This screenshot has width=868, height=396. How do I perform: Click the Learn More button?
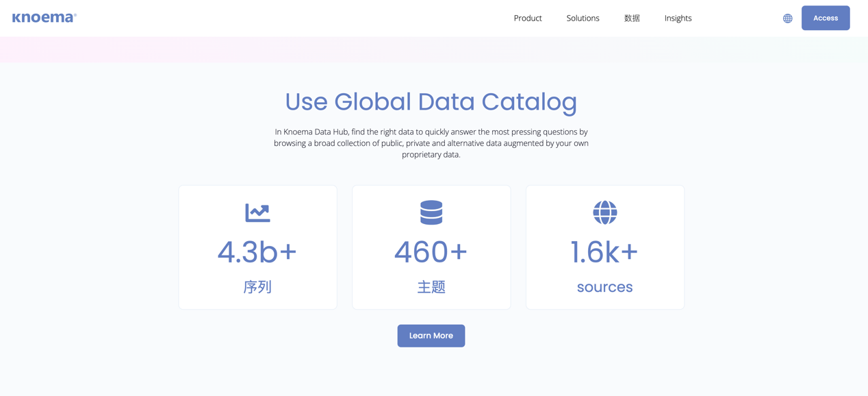pos(431,336)
